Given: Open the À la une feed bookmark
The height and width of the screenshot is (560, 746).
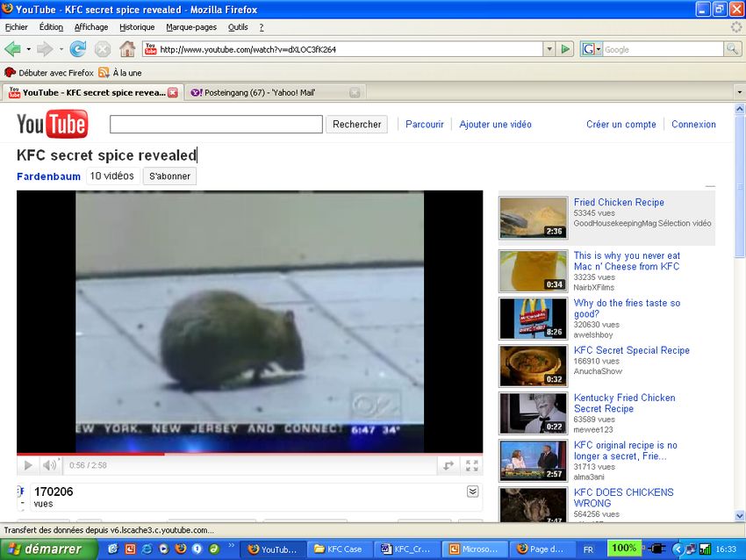Looking at the screenshot, I should pos(120,73).
